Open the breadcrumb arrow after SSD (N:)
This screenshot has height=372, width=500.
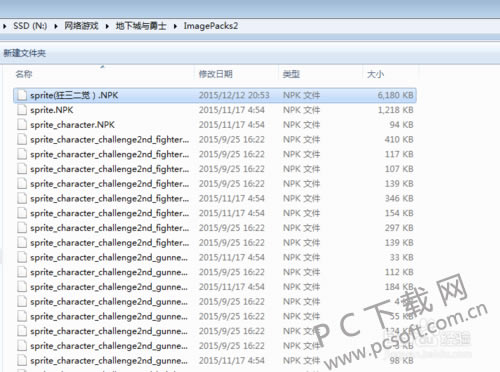pyautogui.click(x=56, y=26)
